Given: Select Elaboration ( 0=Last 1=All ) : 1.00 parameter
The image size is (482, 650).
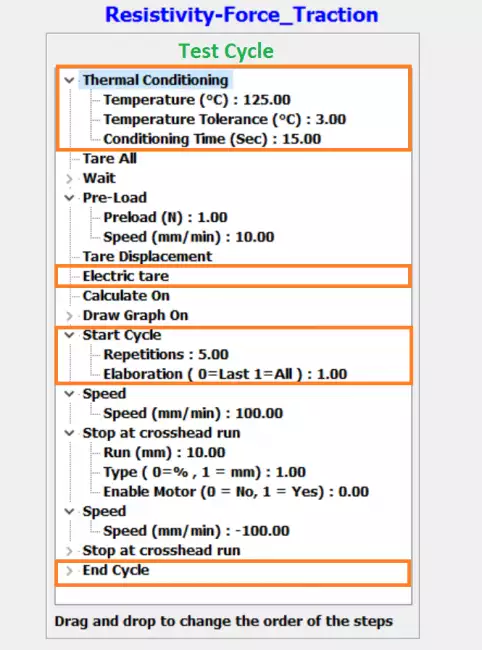Looking at the screenshot, I should 225,374.
